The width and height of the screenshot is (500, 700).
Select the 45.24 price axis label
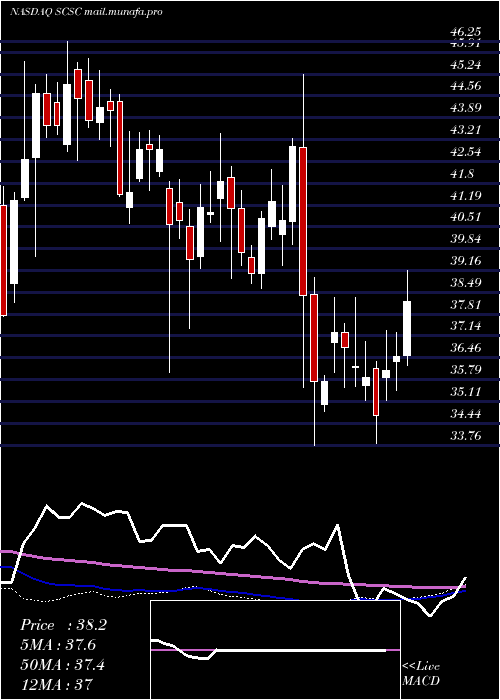point(465,65)
